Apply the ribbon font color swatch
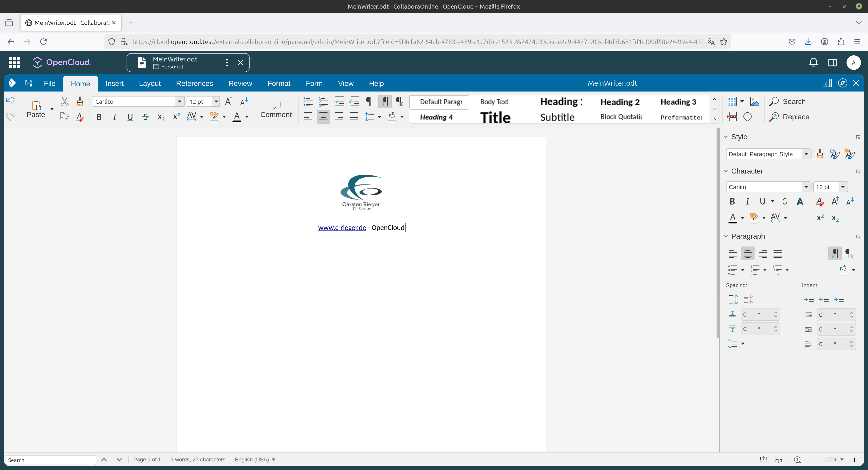The width and height of the screenshot is (868, 470). (237, 117)
